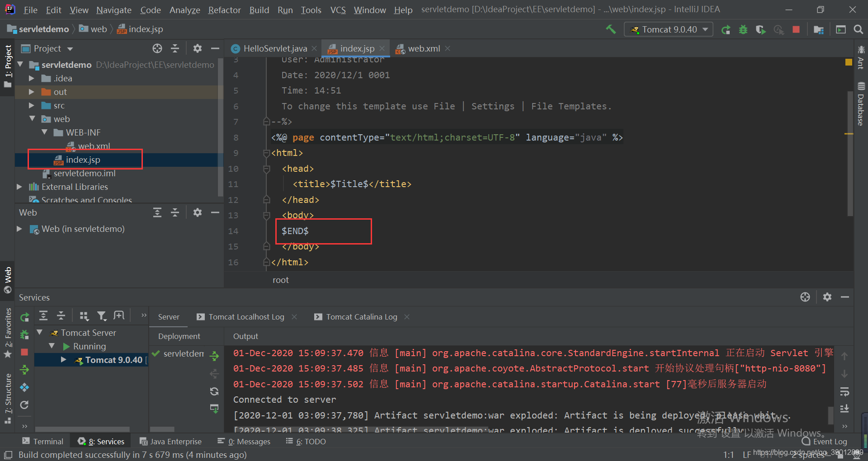Open the TODO tool window
Viewport: 868px width, 461px height.
pos(306,442)
